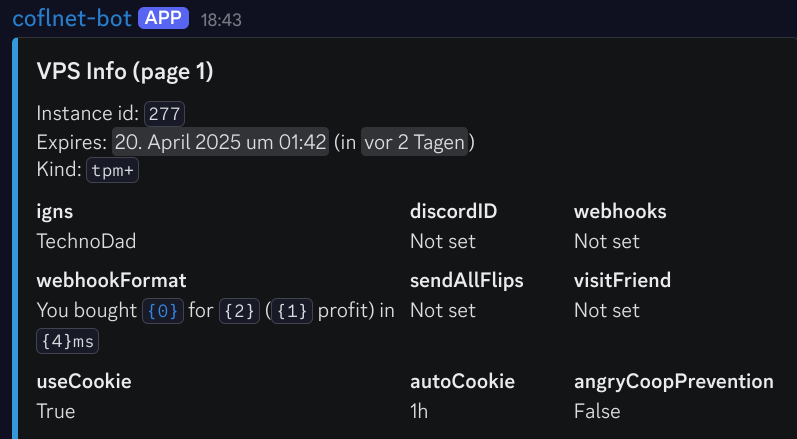Click the {2} placeholder in the webhook format
The height and width of the screenshot is (439, 797).
pyautogui.click(x=240, y=311)
